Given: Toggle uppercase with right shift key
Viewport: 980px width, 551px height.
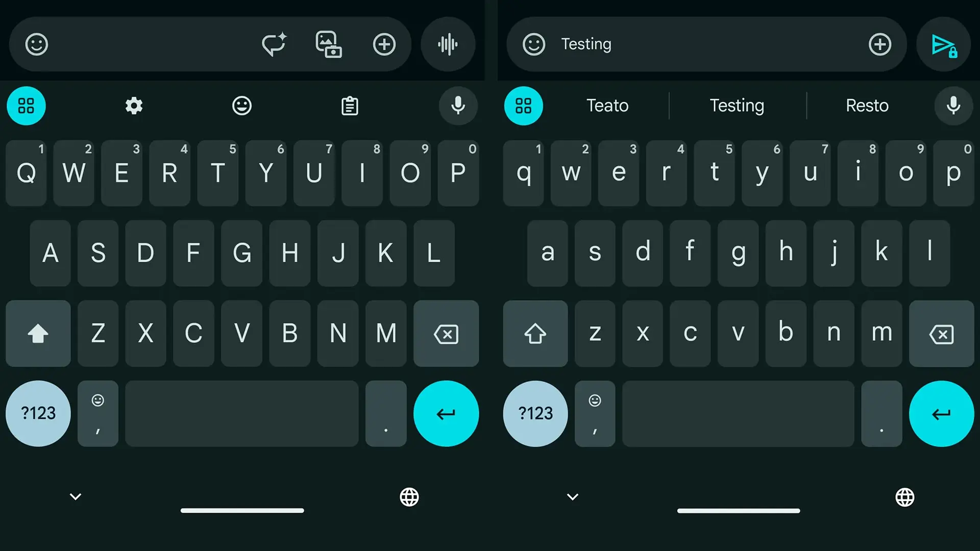Looking at the screenshot, I should tap(535, 334).
